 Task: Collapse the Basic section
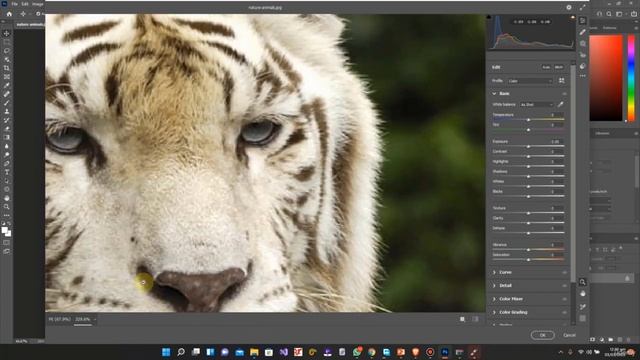point(494,93)
